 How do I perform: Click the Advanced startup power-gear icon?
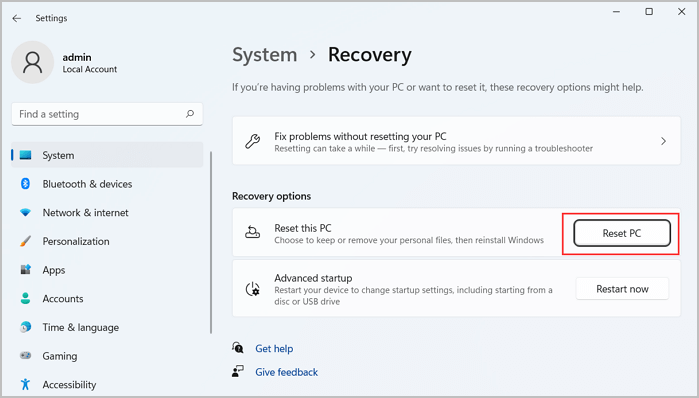point(252,289)
